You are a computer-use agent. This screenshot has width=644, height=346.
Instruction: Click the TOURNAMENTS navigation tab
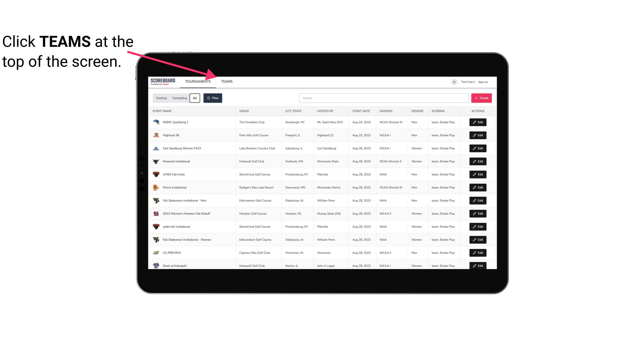[198, 82]
